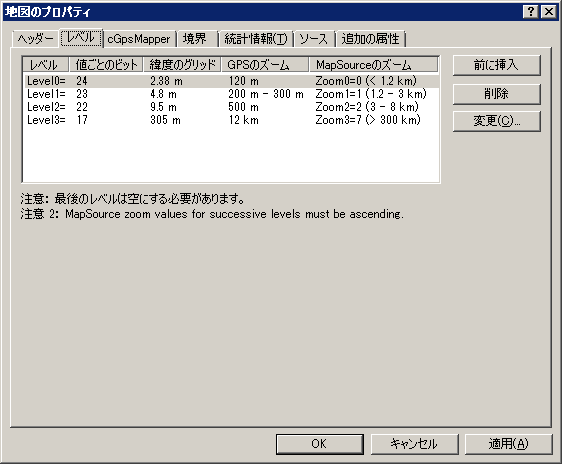
Task: Click the bits value 24
Action: point(82,81)
